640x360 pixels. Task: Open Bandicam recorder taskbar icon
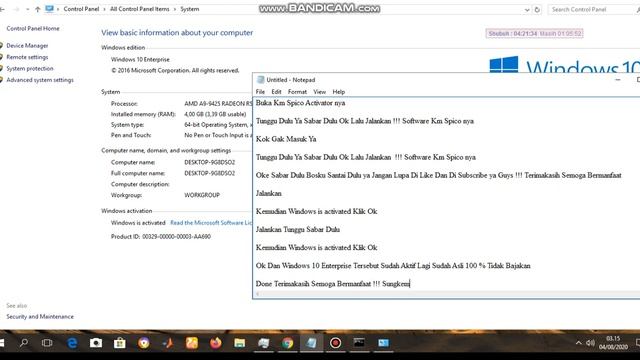point(336,343)
